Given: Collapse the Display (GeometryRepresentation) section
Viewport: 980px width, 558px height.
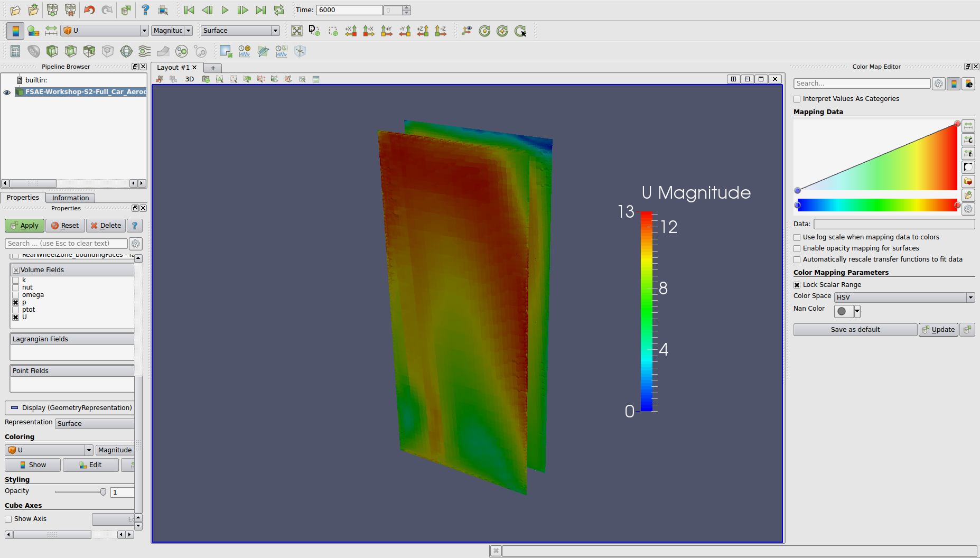Looking at the screenshot, I should pos(70,408).
